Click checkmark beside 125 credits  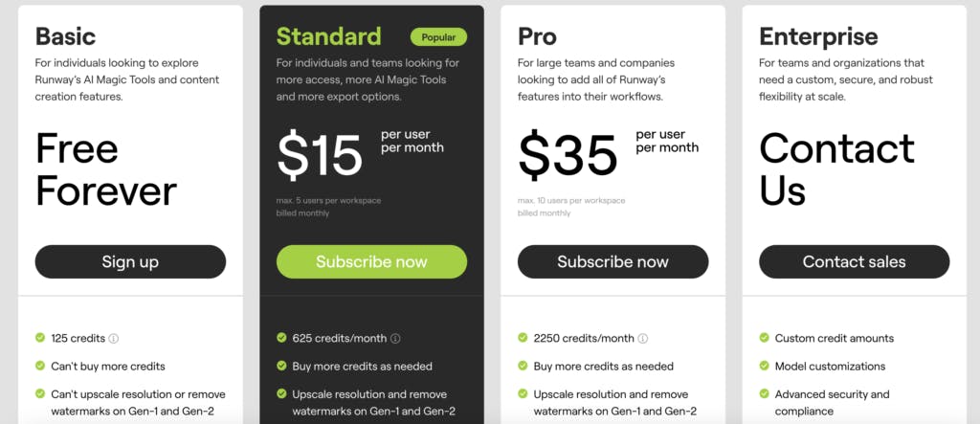(x=40, y=338)
